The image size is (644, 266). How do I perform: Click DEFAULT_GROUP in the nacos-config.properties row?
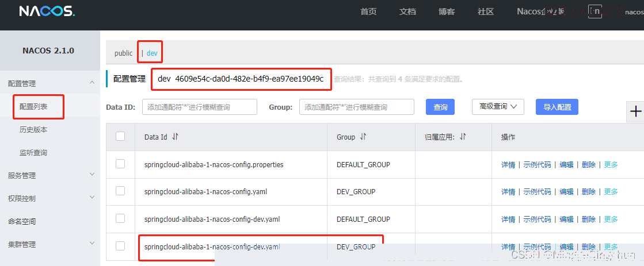(363, 165)
